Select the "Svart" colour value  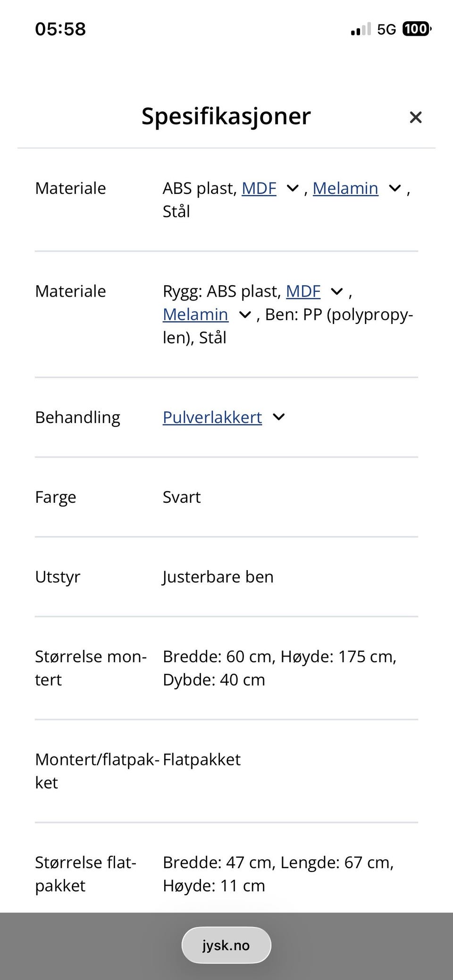coord(182,497)
